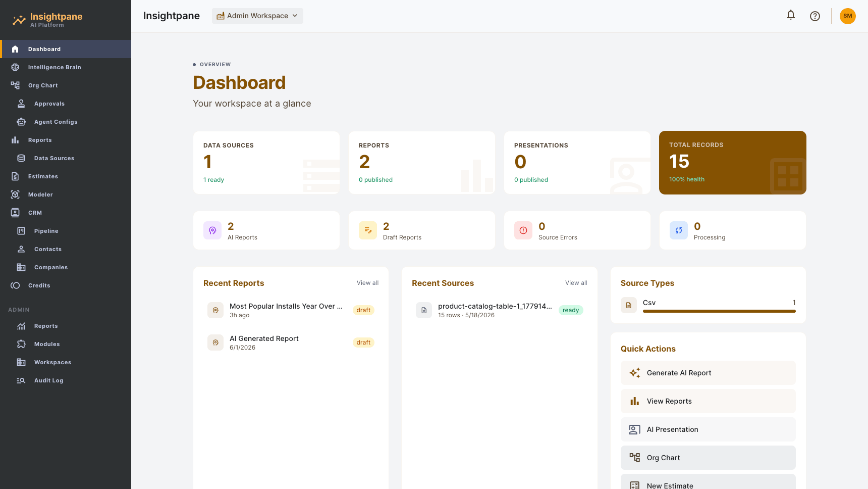This screenshot has width=868, height=489.
Task: Click the Approvals stamp icon
Action: click(21, 104)
